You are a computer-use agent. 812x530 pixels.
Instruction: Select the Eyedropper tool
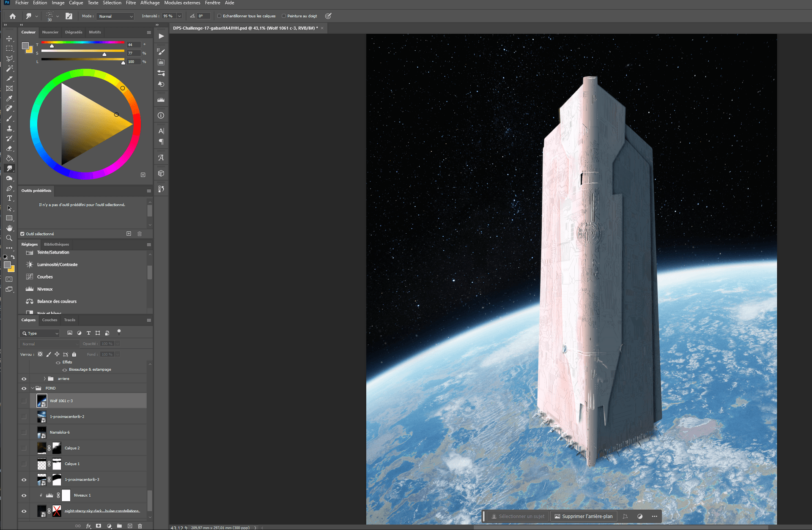pyautogui.click(x=9, y=98)
